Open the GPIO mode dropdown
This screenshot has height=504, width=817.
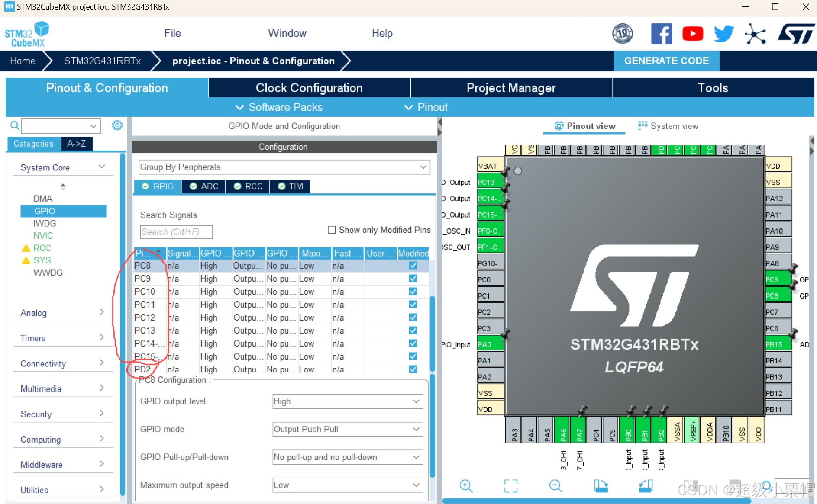(x=347, y=429)
